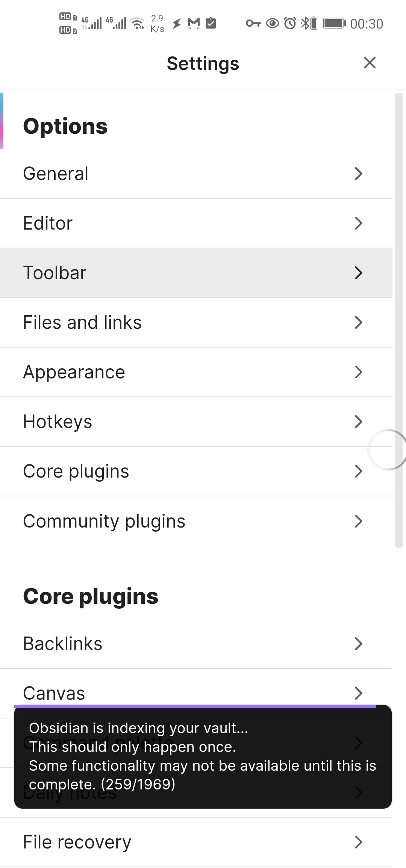This screenshot has width=406, height=868.
Task: Dismiss the vault indexing notice
Action: [x=203, y=756]
